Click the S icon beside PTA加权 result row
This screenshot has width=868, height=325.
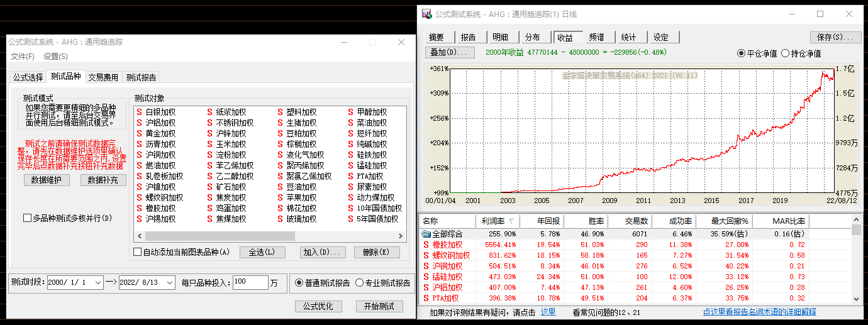(x=426, y=298)
